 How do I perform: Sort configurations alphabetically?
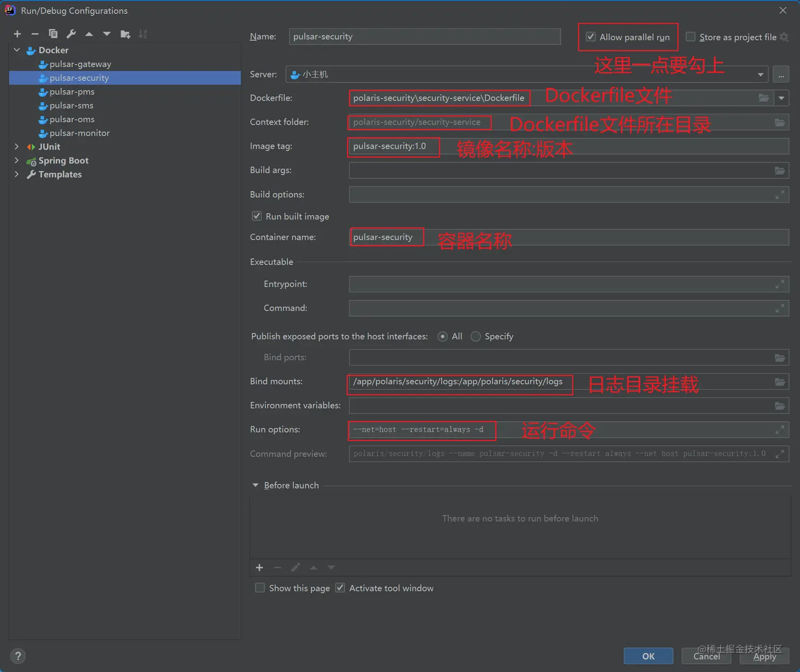[143, 34]
